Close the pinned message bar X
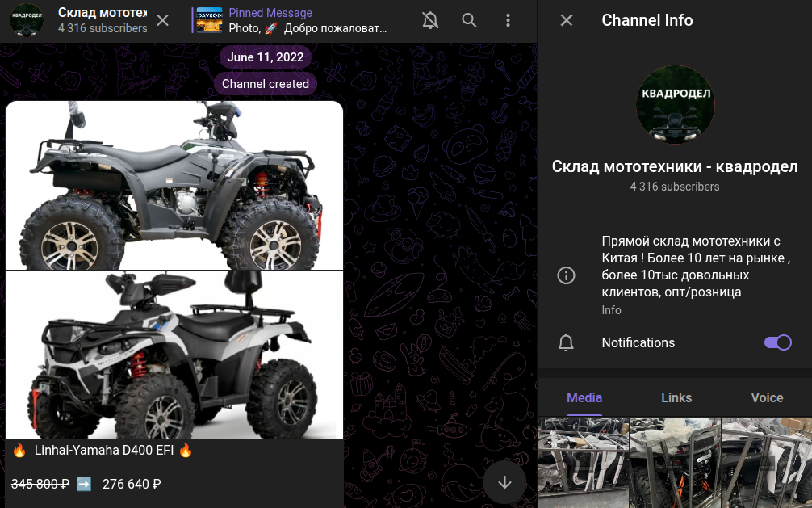This screenshot has height=508, width=812. [x=162, y=20]
